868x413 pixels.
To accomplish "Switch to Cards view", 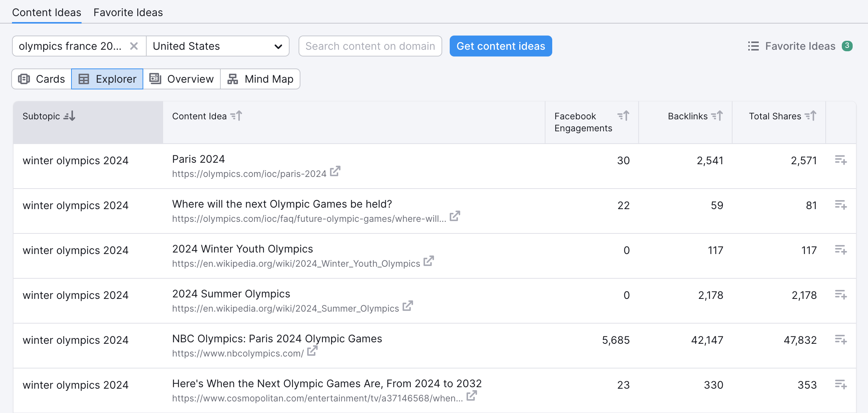I will tap(42, 79).
